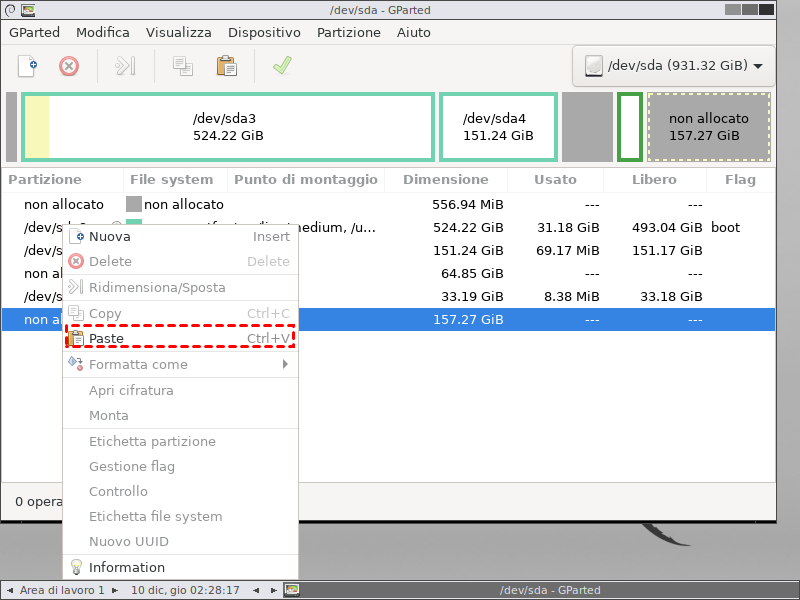Choose Monta in the context menu

point(180,415)
